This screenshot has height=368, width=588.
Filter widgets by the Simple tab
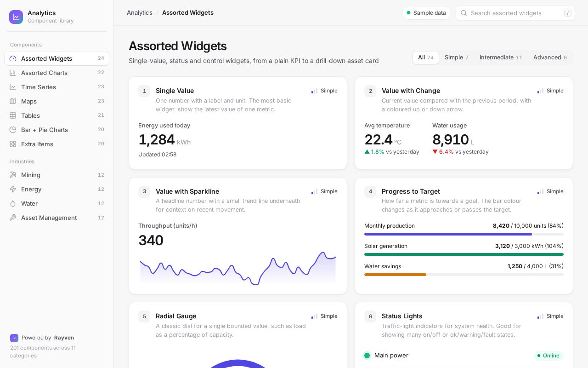click(457, 57)
